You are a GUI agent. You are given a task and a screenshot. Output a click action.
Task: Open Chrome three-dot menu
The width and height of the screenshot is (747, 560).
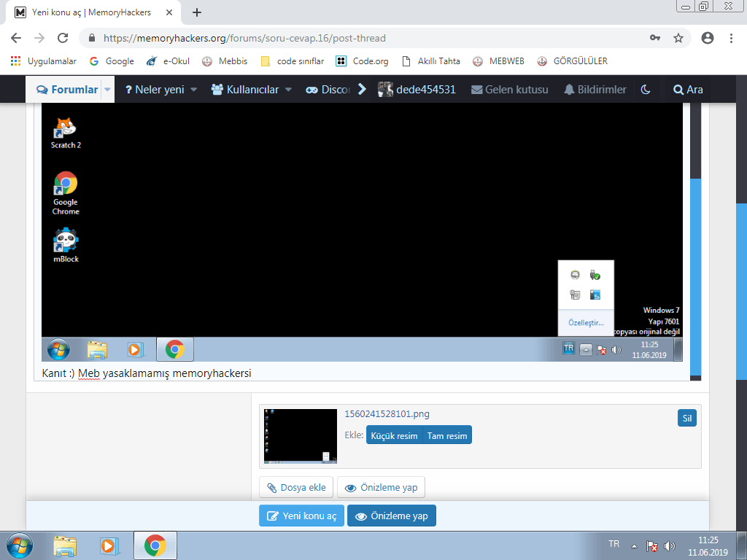click(731, 38)
